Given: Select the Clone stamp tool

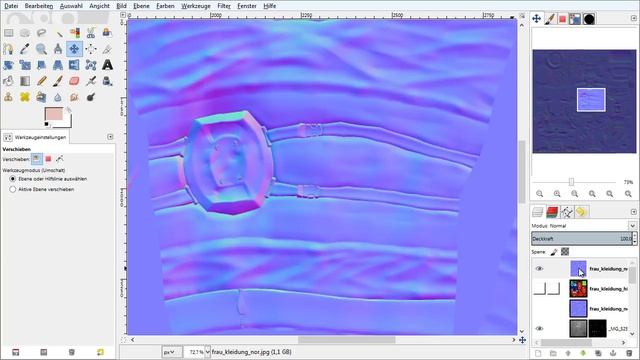Looking at the screenshot, I should coord(9,97).
